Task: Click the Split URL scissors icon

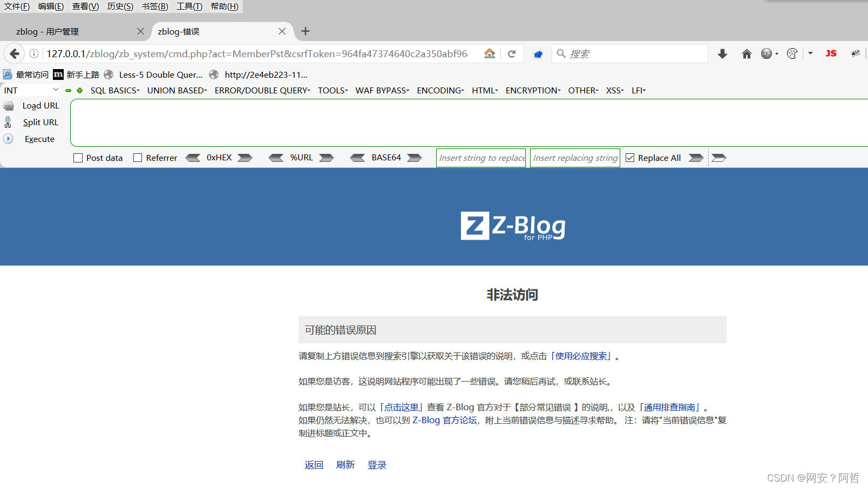Action: coord(9,122)
